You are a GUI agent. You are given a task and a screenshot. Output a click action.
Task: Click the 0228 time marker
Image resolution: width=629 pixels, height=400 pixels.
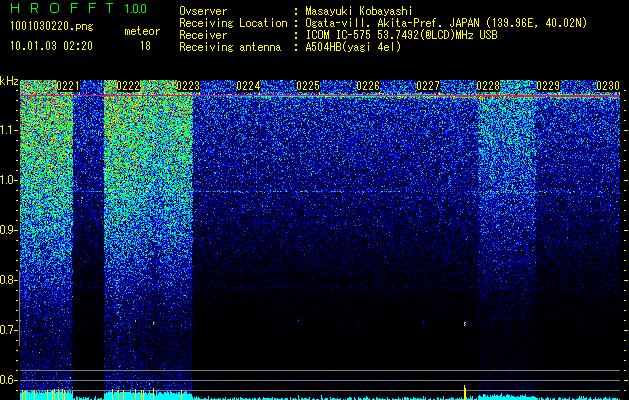(488, 86)
